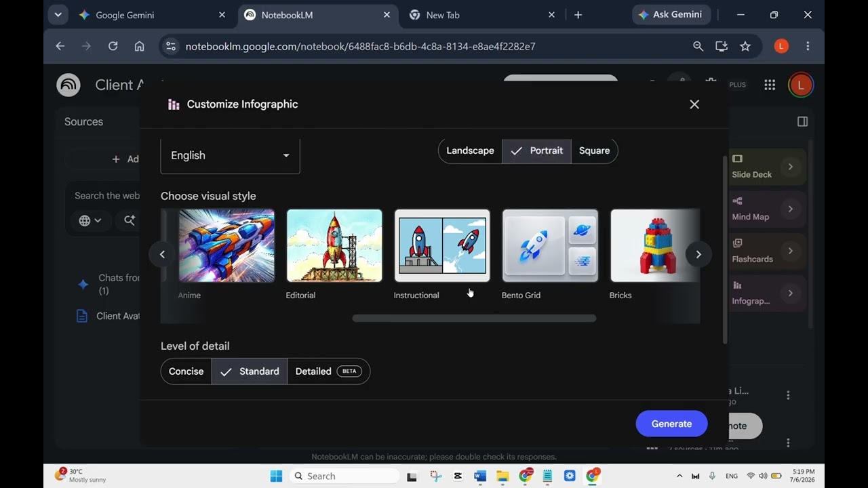Image resolution: width=868 pixels, height=488 pixels.
Task: Select Portrait orientation
Action: coord(536,150)
